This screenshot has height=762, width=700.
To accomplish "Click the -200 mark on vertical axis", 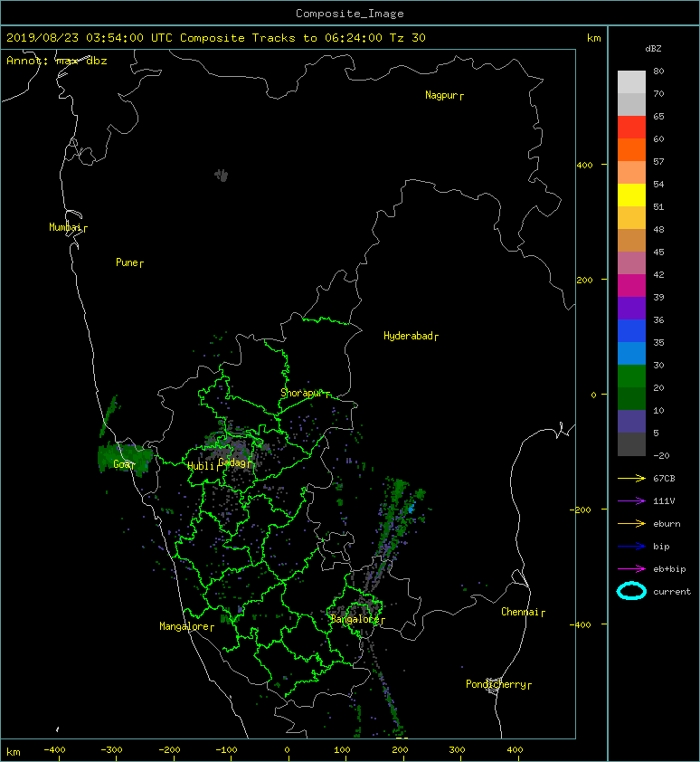I will [x=581, y=510].
